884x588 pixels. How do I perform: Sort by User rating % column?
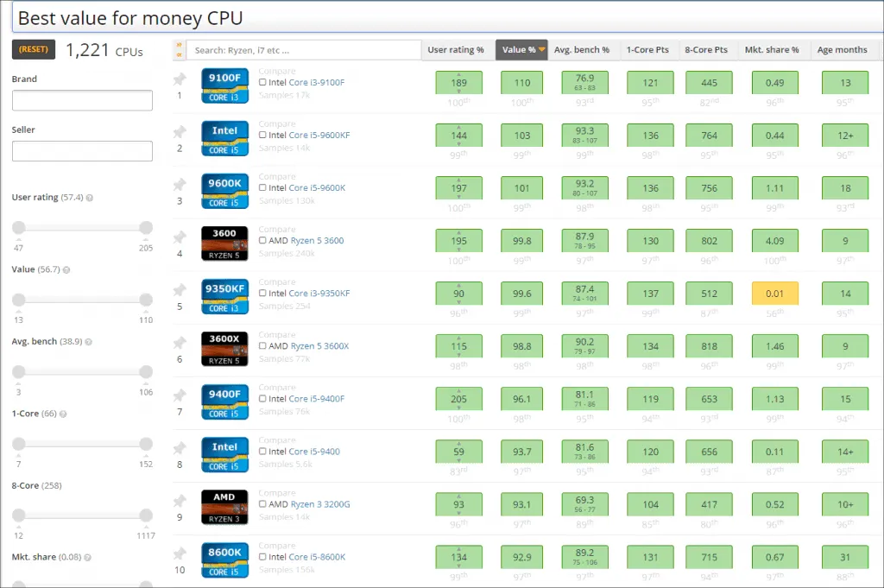tap(456, 50)
